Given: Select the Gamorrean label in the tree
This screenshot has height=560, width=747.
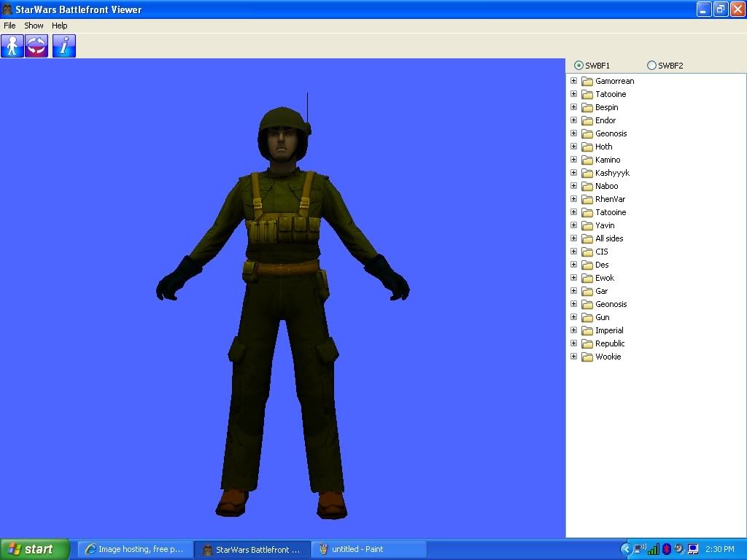Looking at the screenshot, I should 614,81.
